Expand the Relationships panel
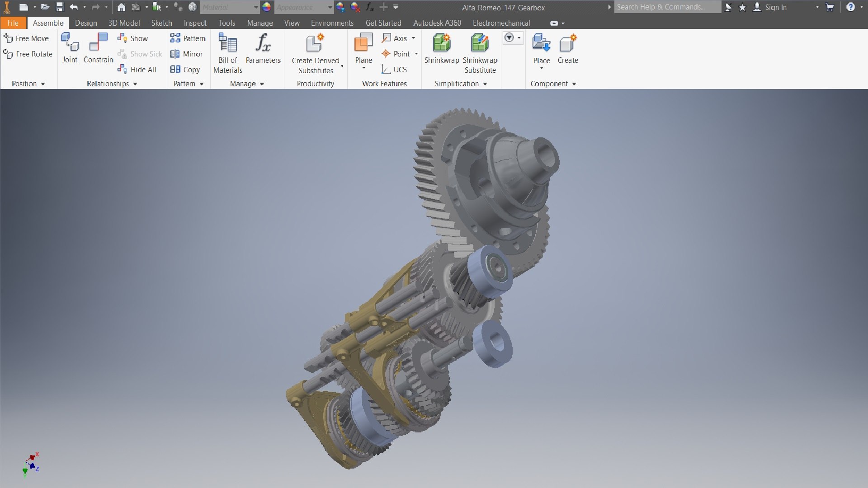Image resolution: width=868 pixels, height=488 pixels. pyautogui.click(x=112, y=84)
